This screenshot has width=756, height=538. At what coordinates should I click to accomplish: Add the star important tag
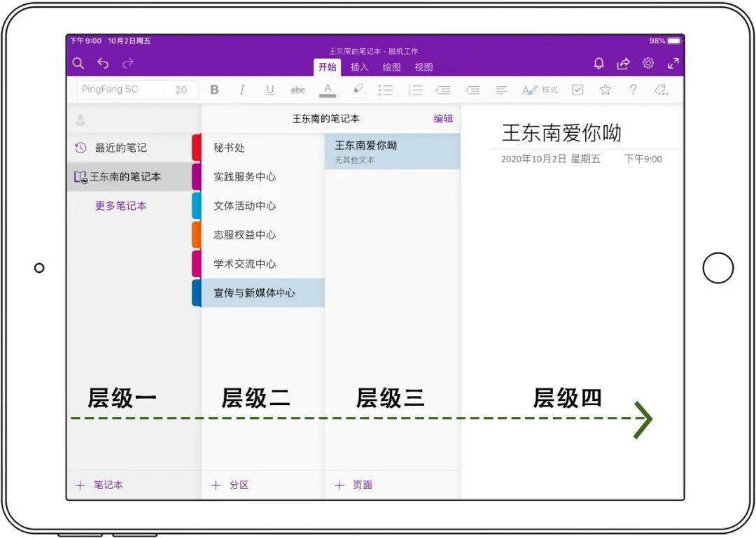click(605, 90)
